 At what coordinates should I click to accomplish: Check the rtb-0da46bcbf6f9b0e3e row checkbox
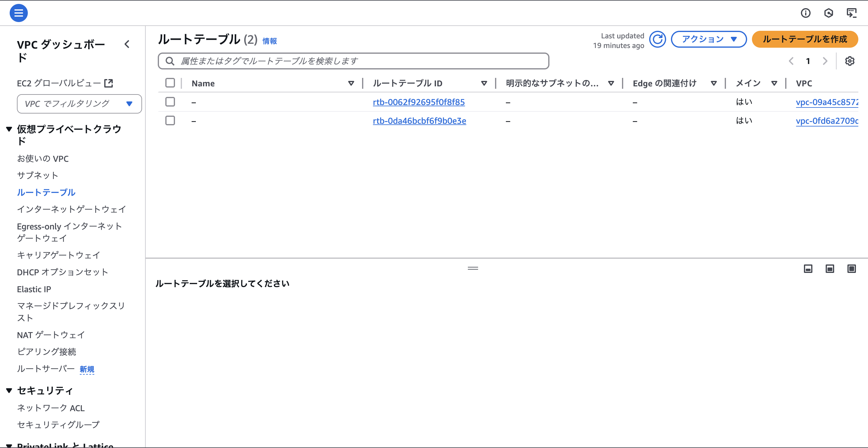[170, 120]
